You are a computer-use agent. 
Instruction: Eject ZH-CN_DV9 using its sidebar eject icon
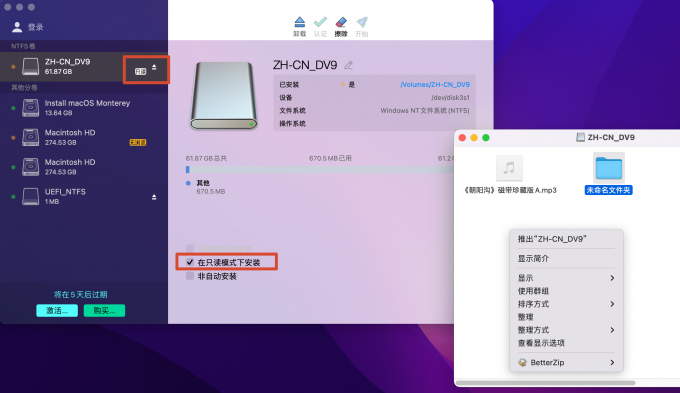point(154,67)
